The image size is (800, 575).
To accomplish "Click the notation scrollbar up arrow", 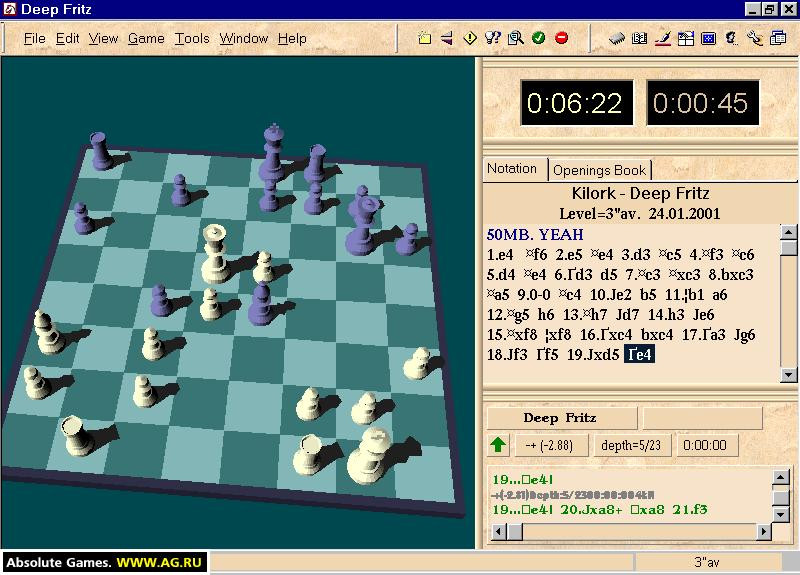I will tap(788, 232).
